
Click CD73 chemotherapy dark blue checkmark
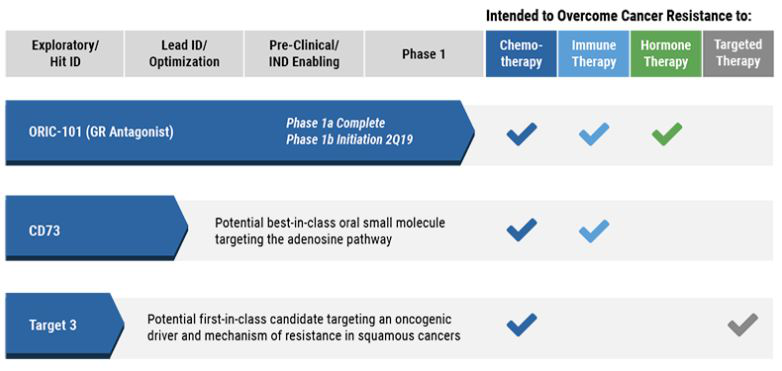click(522, 230)
